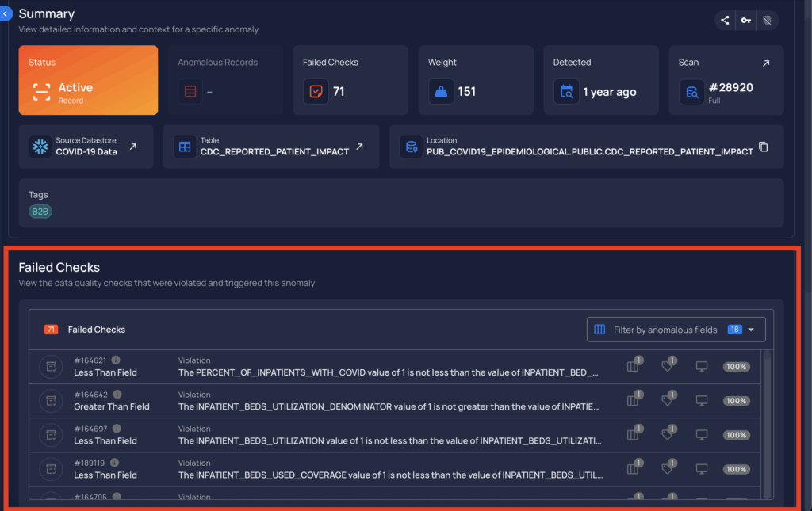Screen dimensions: 812x511
Task: Open Filter by anomalous fields dropdown
Action: [x=676, y=330]
